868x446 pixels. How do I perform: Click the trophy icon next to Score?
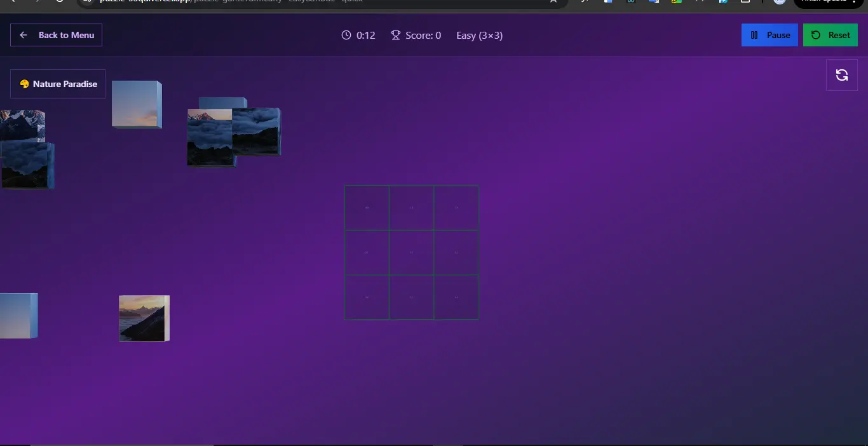pos(395,36)
